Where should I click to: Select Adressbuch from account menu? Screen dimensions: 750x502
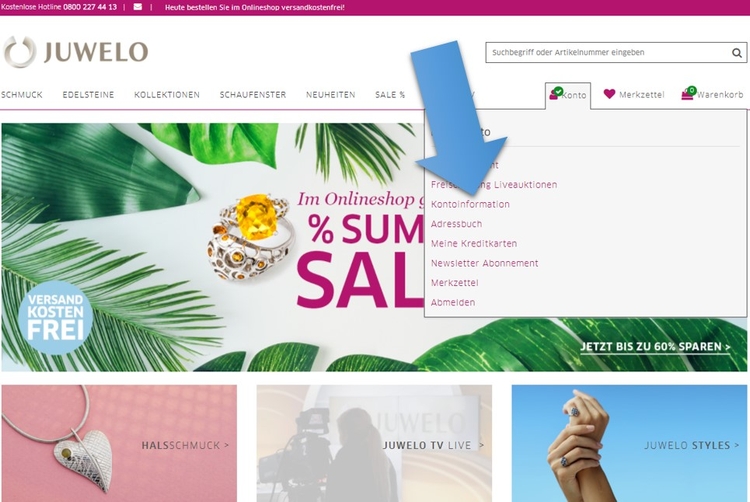coord(456,224)
